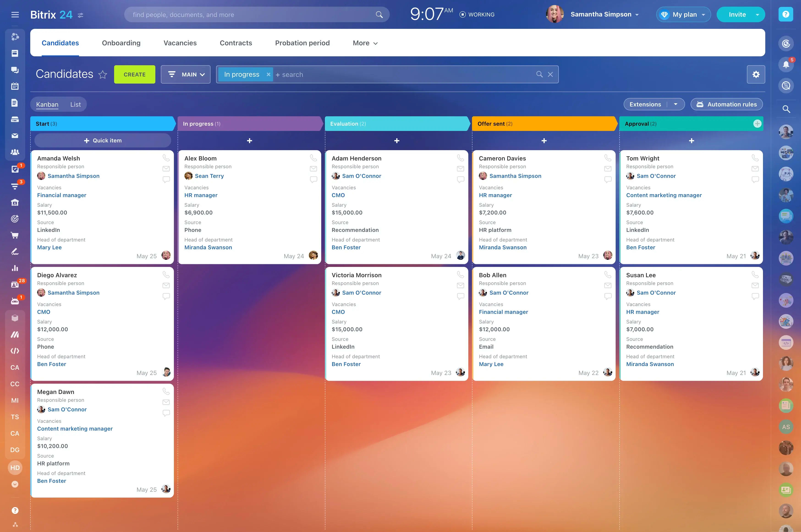The width and height of the screenshot is (801, 532).
Task: Open the Automation rules button
Action: coord(727,104)
